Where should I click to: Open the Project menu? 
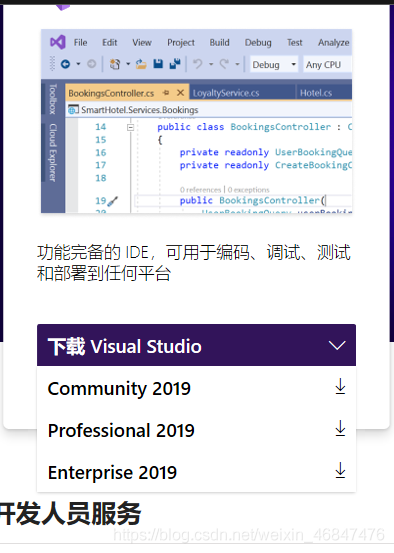(x=181, y=43)
